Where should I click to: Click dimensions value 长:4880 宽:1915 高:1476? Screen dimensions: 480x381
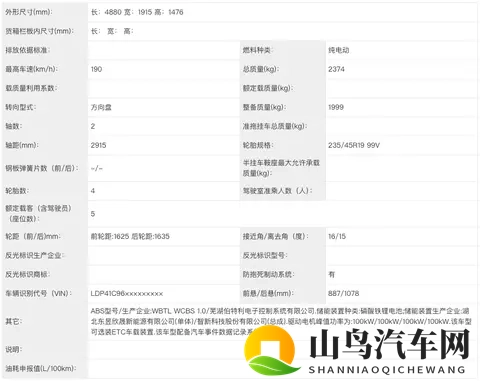137,12
